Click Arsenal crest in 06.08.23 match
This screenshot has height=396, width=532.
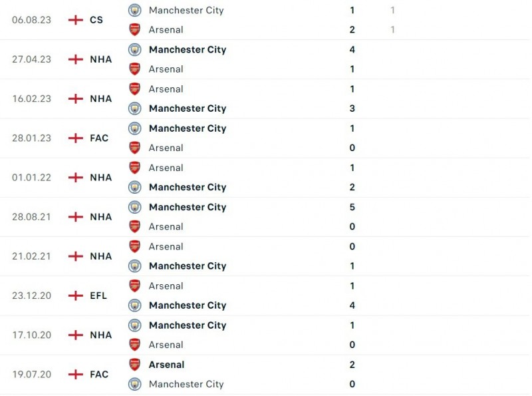(135, 29)
